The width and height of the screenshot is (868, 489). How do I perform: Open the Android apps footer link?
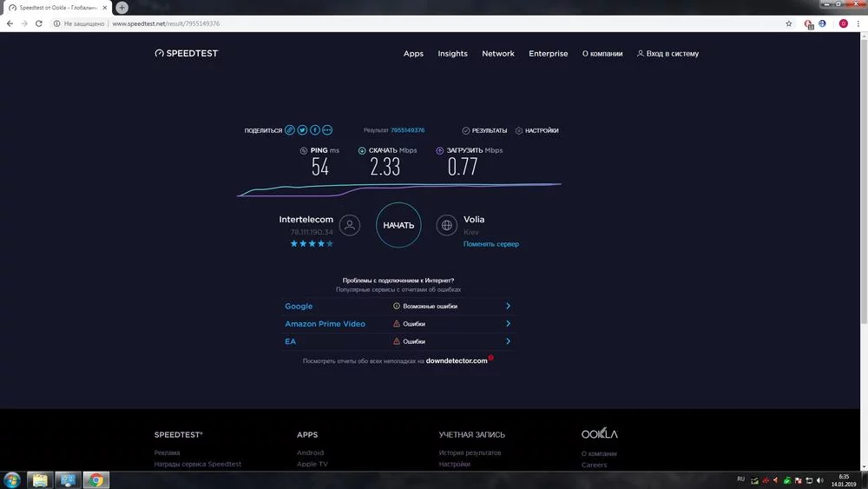[x=310, y=453]
